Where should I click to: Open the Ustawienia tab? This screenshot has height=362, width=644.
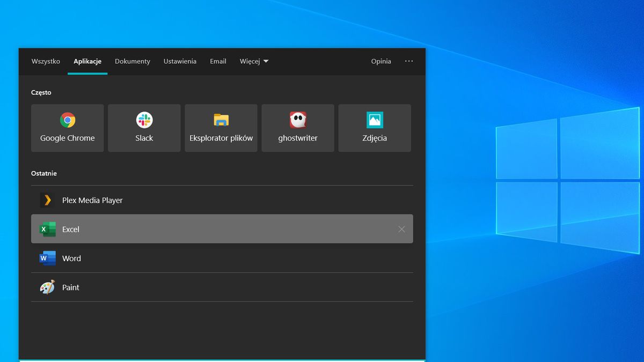(180, 61)
